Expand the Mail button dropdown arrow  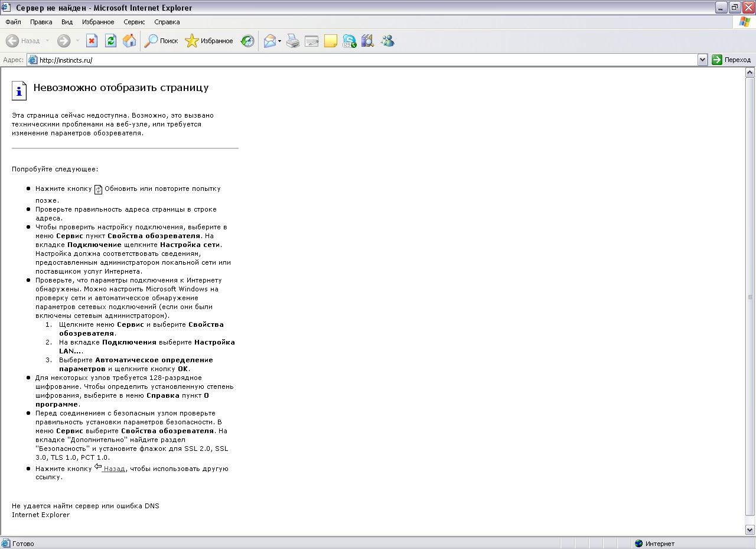(x=280, y=41)
